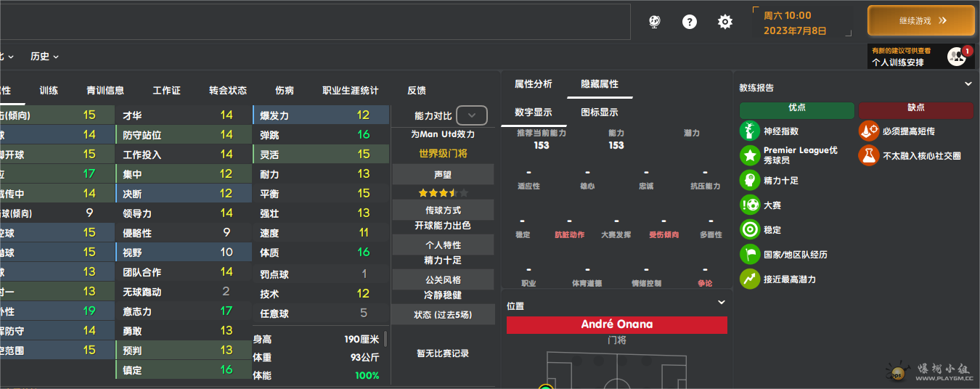Expand the 历史 dropdown menu

44,57
